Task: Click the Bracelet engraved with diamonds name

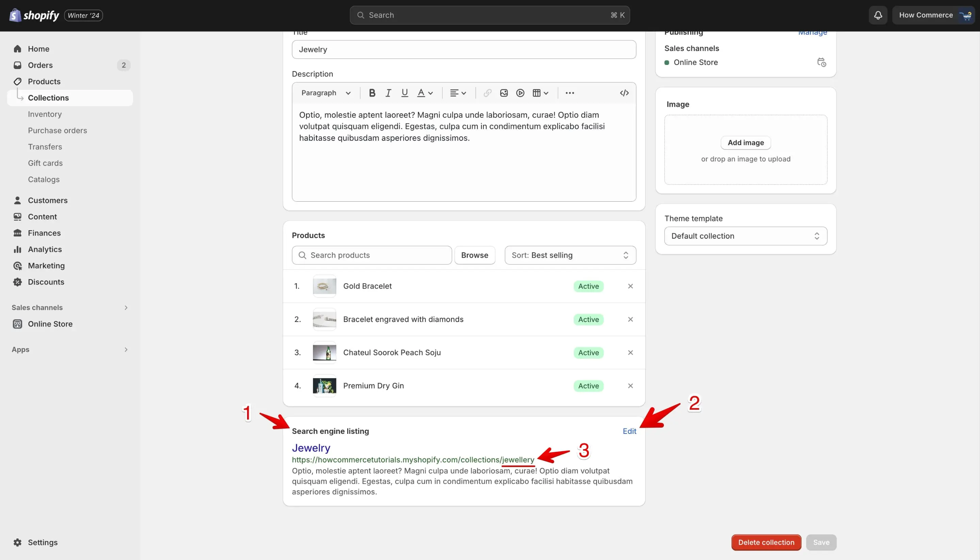Action: tap(403, 319)
